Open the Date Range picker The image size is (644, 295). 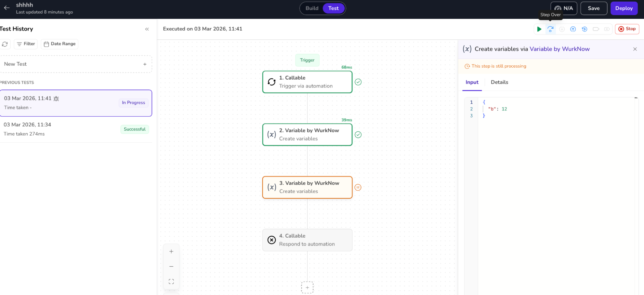60,44
